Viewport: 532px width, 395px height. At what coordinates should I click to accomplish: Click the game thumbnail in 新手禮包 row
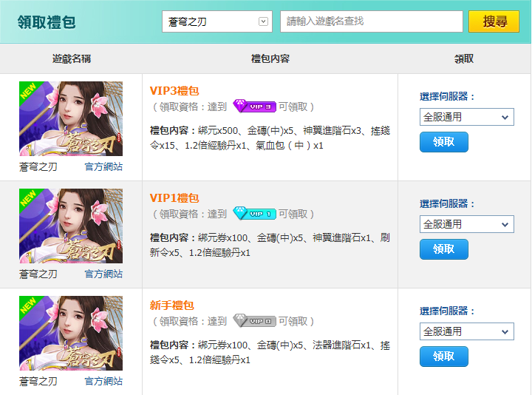click(71, 333)
